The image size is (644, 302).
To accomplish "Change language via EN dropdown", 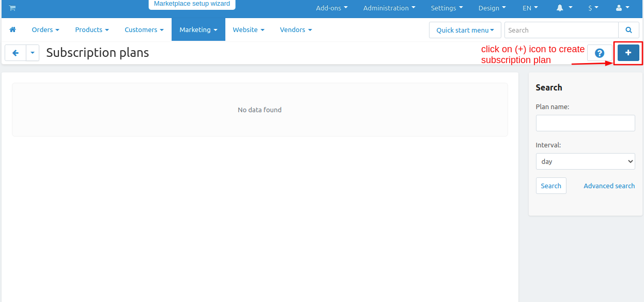I will tap(530, 8).
